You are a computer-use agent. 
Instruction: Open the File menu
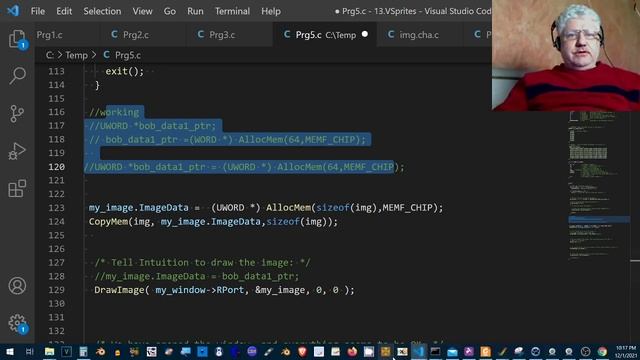(x=38, y=11)
